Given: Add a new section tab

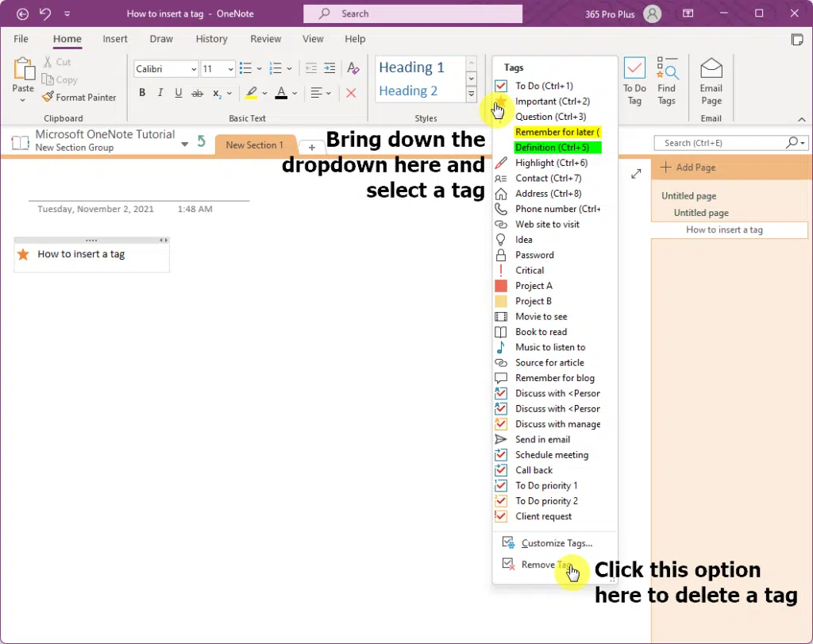Looking at the screenshot, I should coord(311,147).
